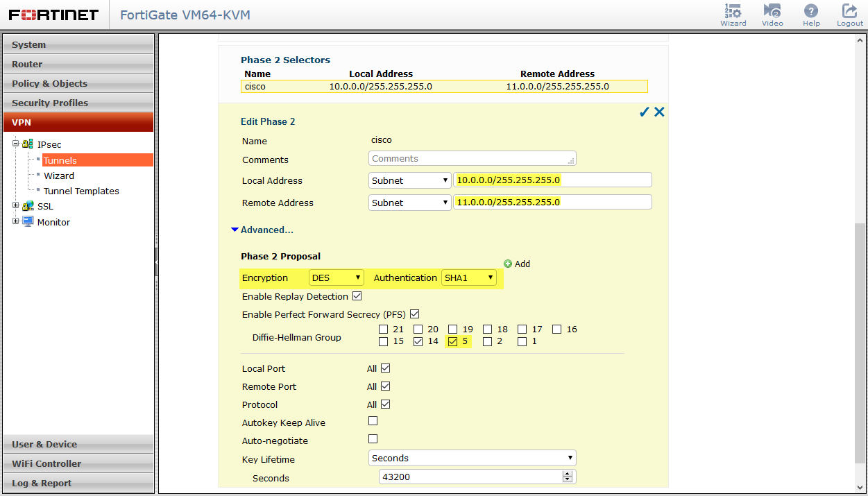Check Diffie-Hellman Group 1
Image resolution: width=868 pixels, height=496 pixels.
[522, 341]
